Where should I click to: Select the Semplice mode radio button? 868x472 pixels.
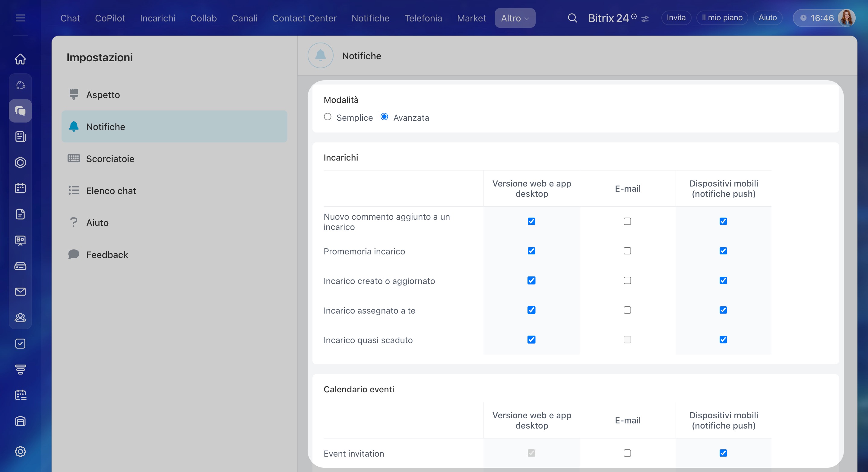pyautogui.click(x=328, y=117)
